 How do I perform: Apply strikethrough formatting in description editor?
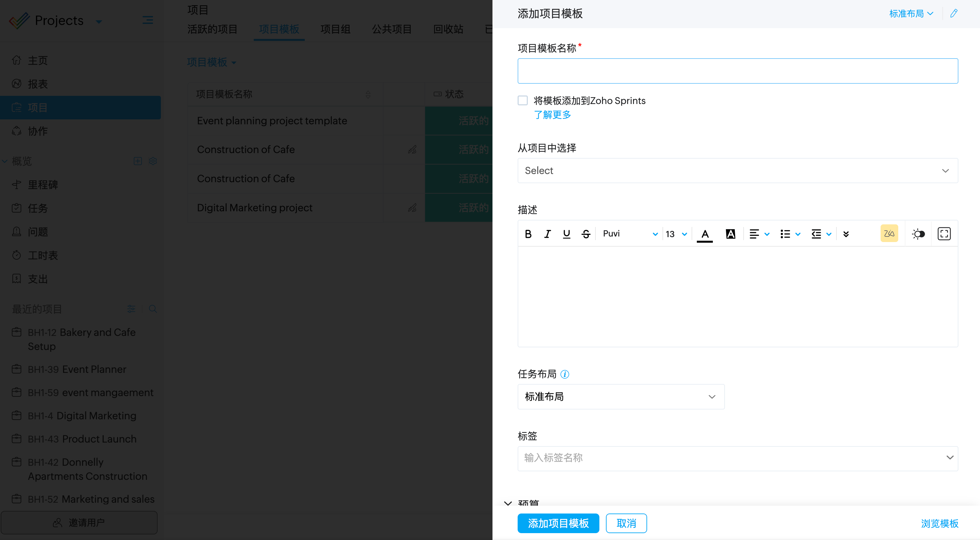[x=586, y=234]
